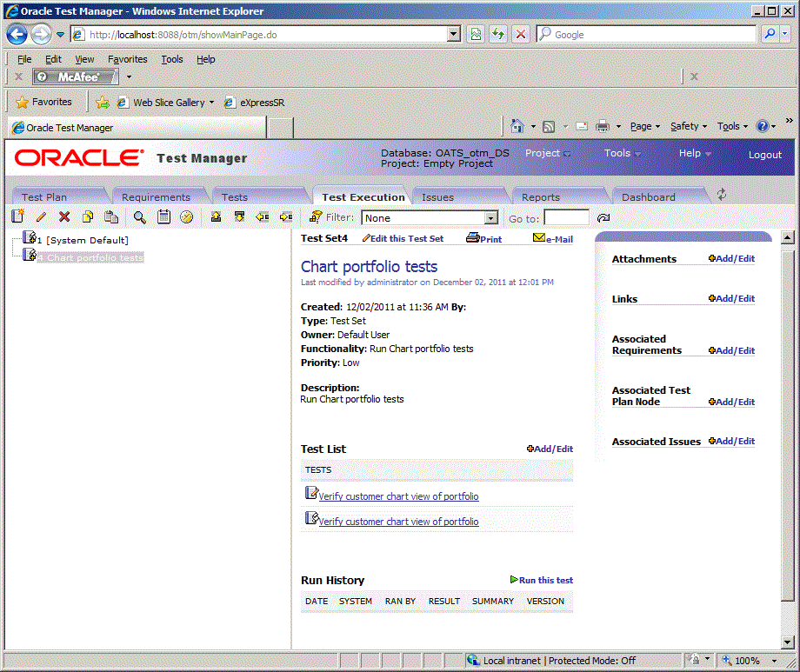
Task: Click the Go to input field
Action: click(x=566, y=218)
